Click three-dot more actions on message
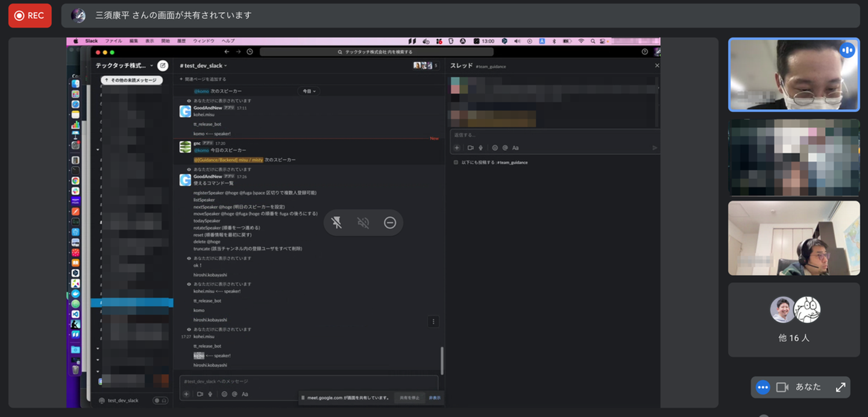Screen dimensions: 868x417 (x=433, y=322)
